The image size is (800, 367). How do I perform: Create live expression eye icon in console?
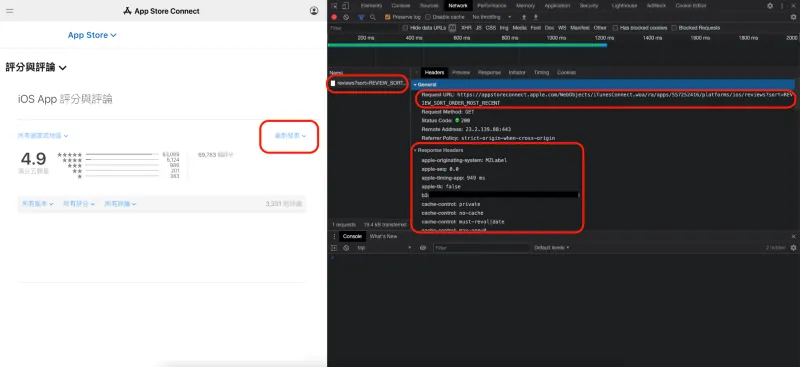pos(423,248)
